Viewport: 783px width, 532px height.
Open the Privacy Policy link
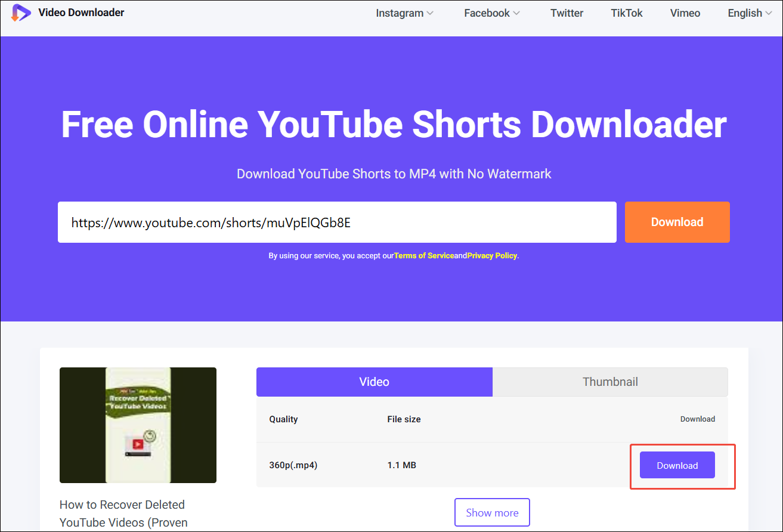492,255
